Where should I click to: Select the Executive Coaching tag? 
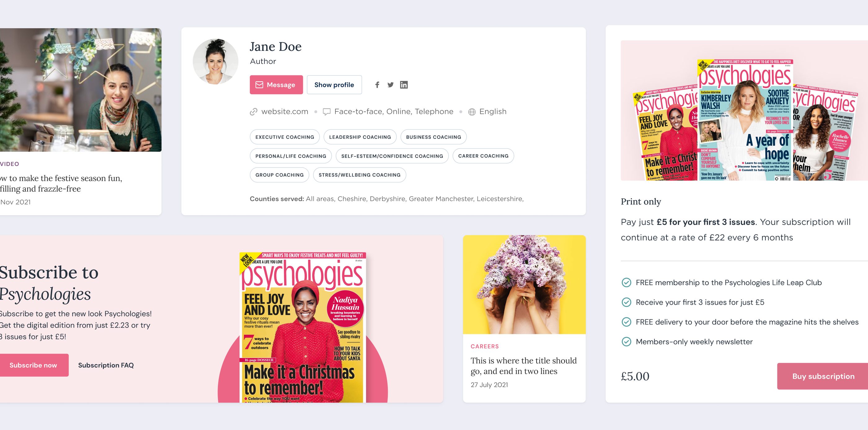tap(285, 137)
